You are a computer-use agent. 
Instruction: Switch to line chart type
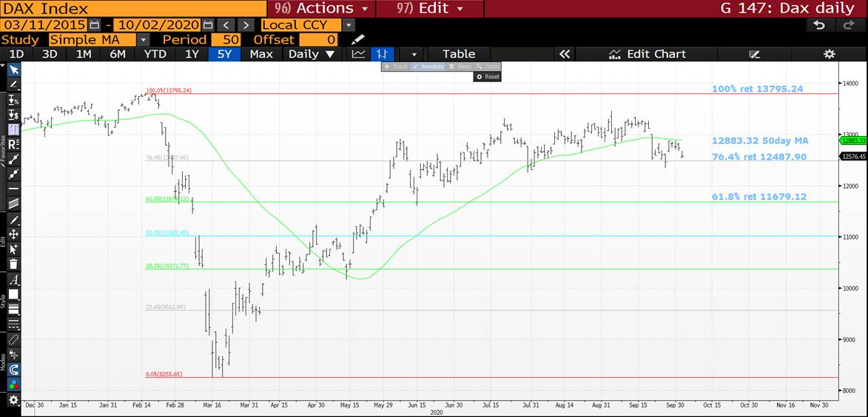359,54
